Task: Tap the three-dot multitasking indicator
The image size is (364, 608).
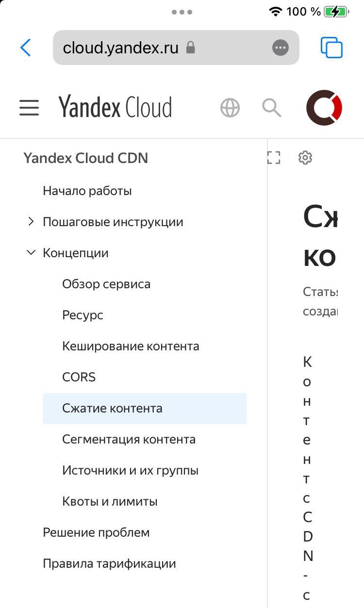Action: (182, 12)
